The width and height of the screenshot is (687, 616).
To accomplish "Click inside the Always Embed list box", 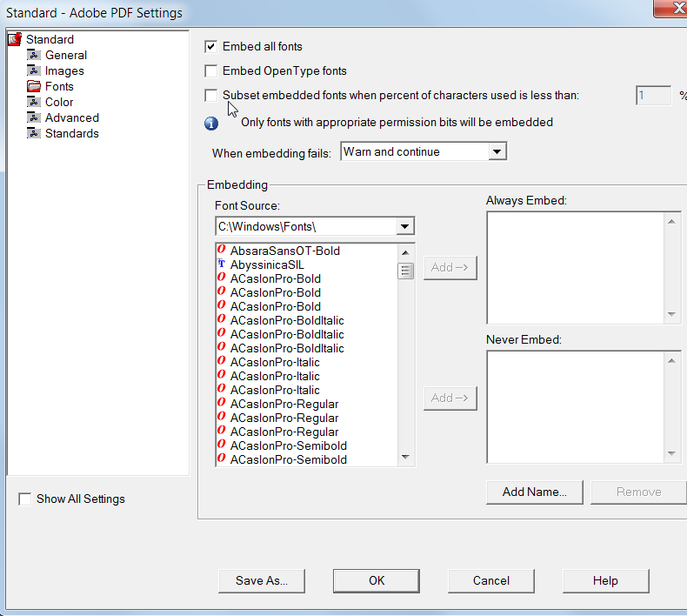I will click(576, 268).
